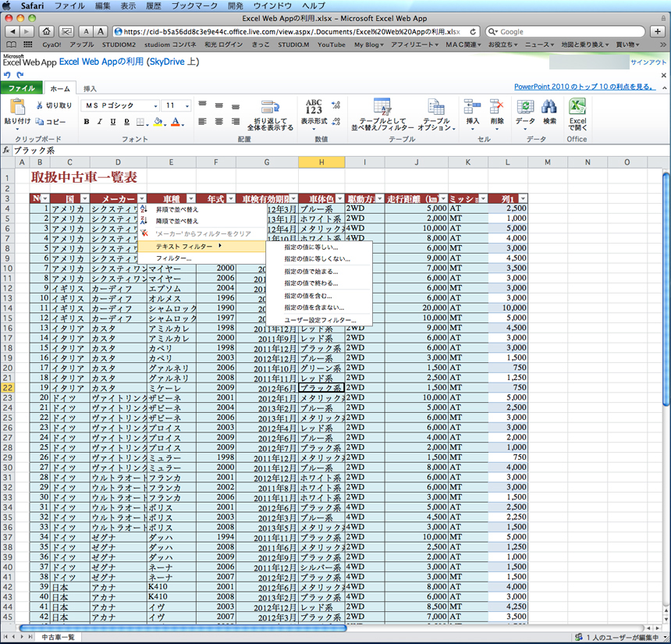Image resolution: width=671 pixels, height=644 pixels.
Task: Click the vertical scrollbar on the right
Action: 666,288
